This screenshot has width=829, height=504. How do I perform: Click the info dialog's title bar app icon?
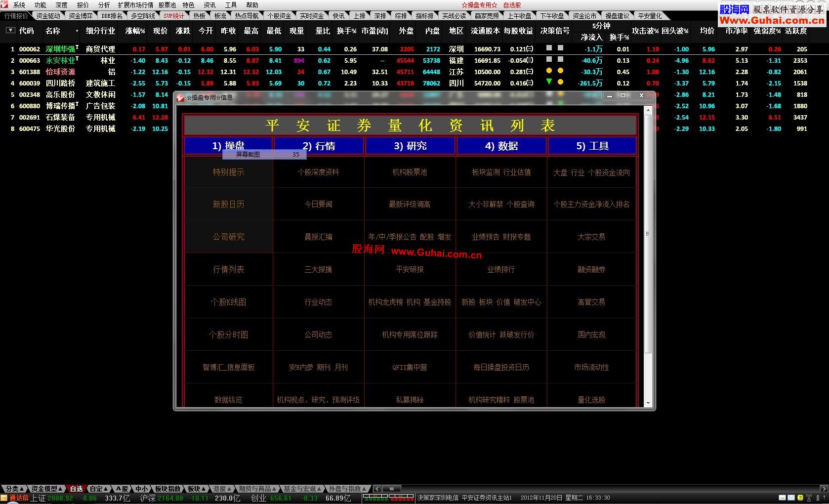pos(181,97)
